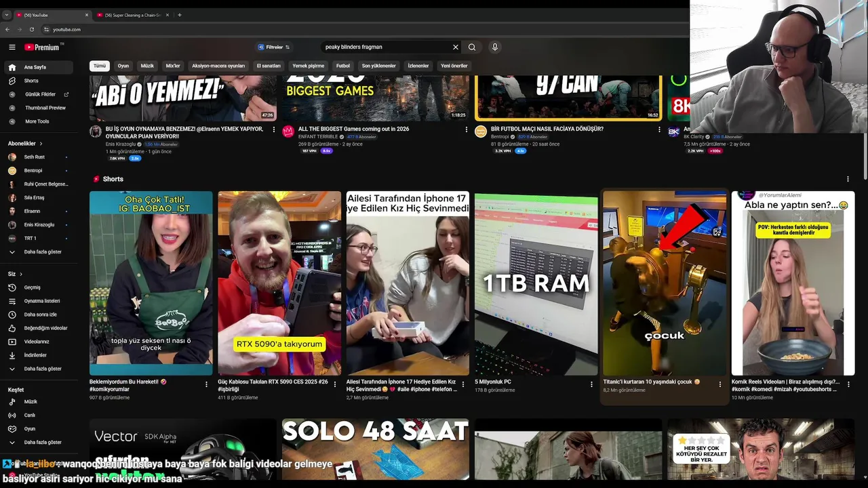Open Ana Sayfa in sidebar
868x488 pixels.
click(39, 67)
